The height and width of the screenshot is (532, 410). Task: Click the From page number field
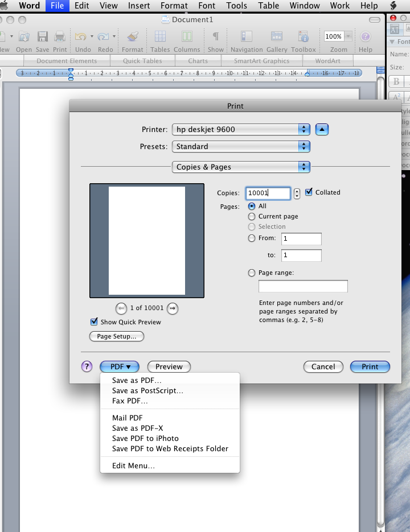point(301,238)
